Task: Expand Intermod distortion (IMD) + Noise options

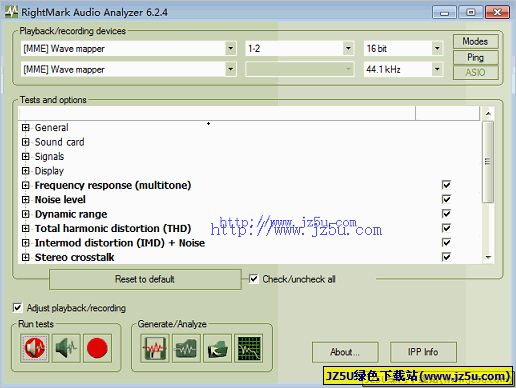Action: point(26,243)
